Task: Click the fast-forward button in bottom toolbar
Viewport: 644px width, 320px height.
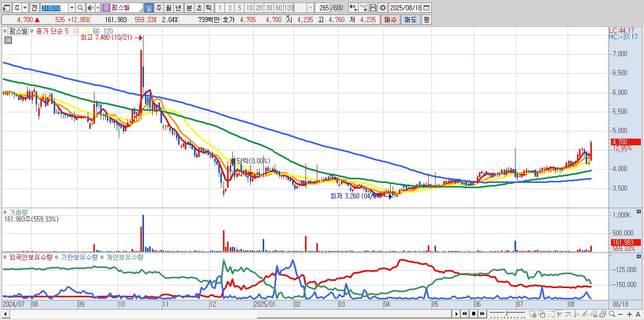Action: point(482,314)
